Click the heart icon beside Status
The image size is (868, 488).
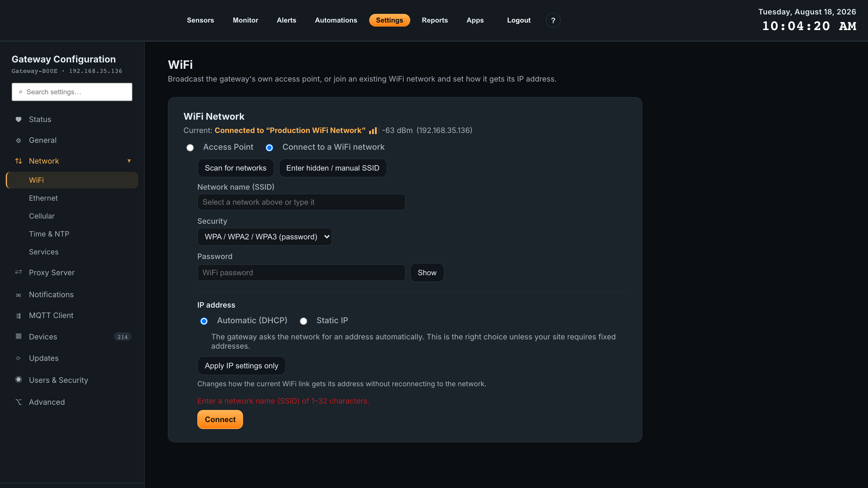click(x=19, y=119)
